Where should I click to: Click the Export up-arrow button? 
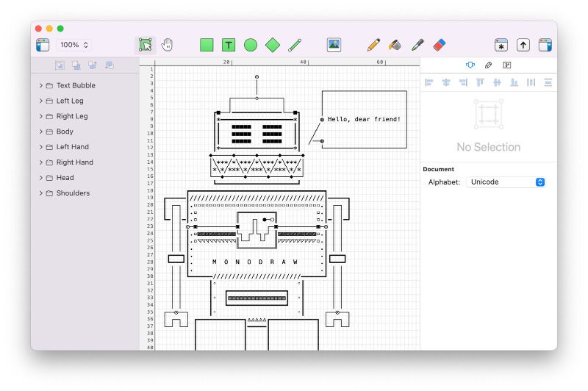point(523,45)
